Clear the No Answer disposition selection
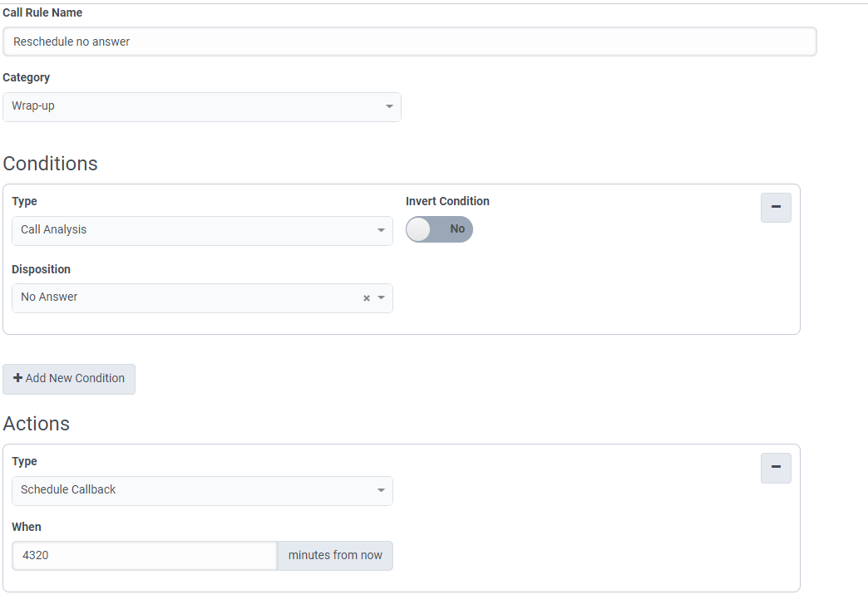The width and height of the screenshot is (868, 614). [367, 298]
